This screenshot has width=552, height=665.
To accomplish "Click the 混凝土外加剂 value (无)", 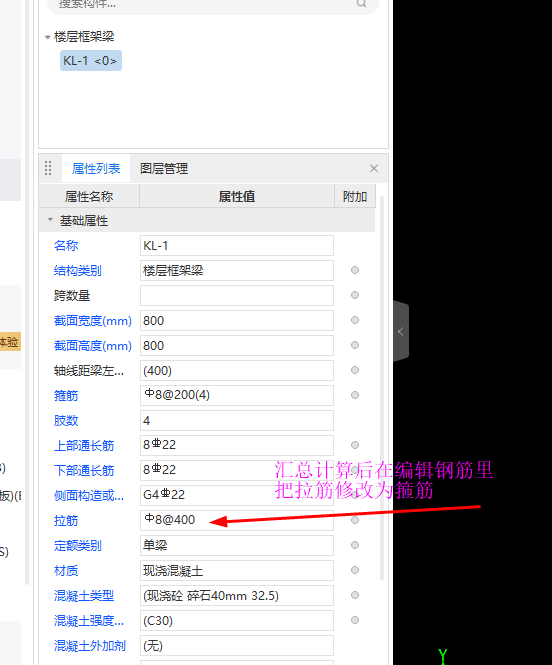I will pos(237,645).
